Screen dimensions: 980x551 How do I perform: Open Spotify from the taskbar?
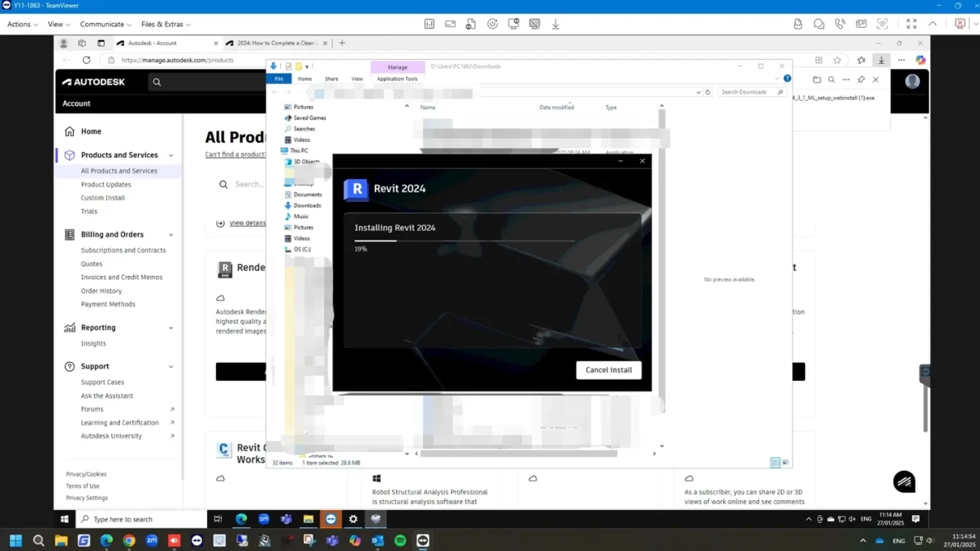click(399, 541)
